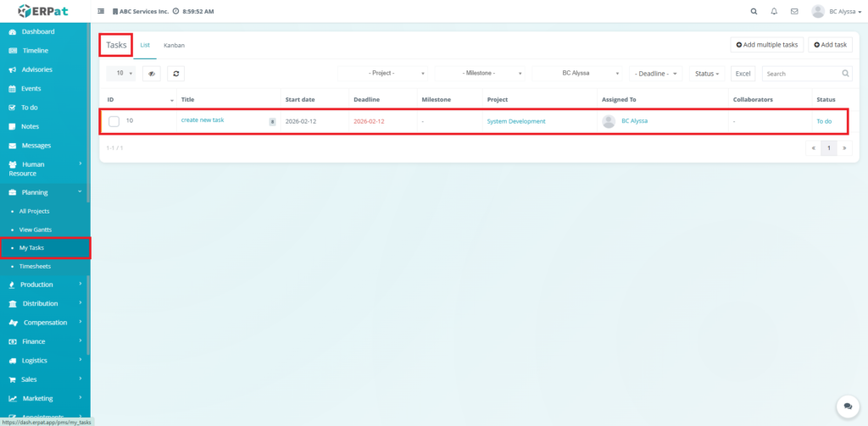Expand the Deadline filter dropdown
This screenshot has height=426, width=868.
pyautogui.click(x=657, y=74)
